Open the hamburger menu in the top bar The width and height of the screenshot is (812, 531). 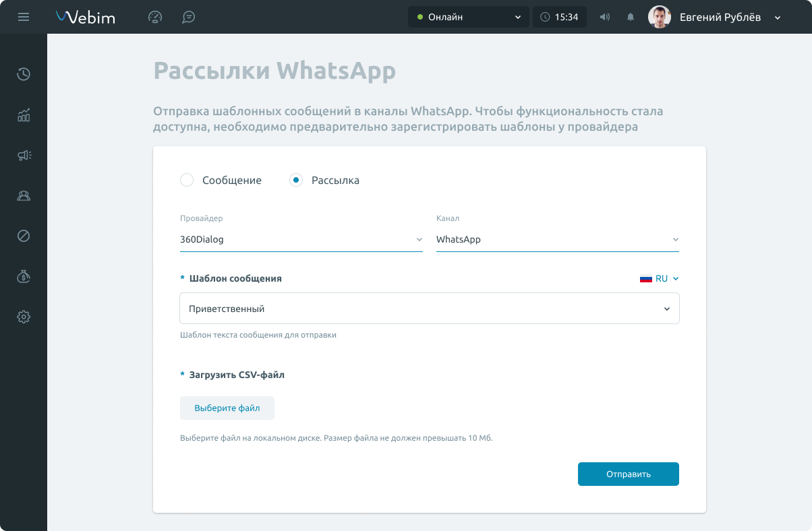tap(24, 17)
